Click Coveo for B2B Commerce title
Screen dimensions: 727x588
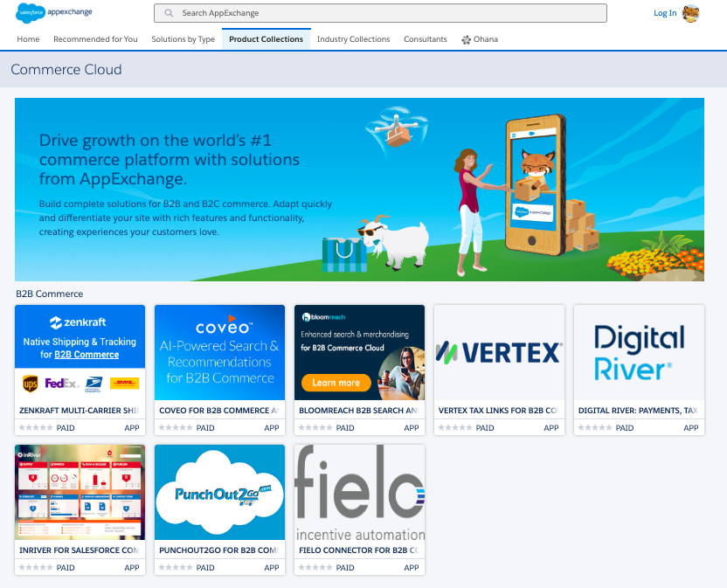point(218,411)
